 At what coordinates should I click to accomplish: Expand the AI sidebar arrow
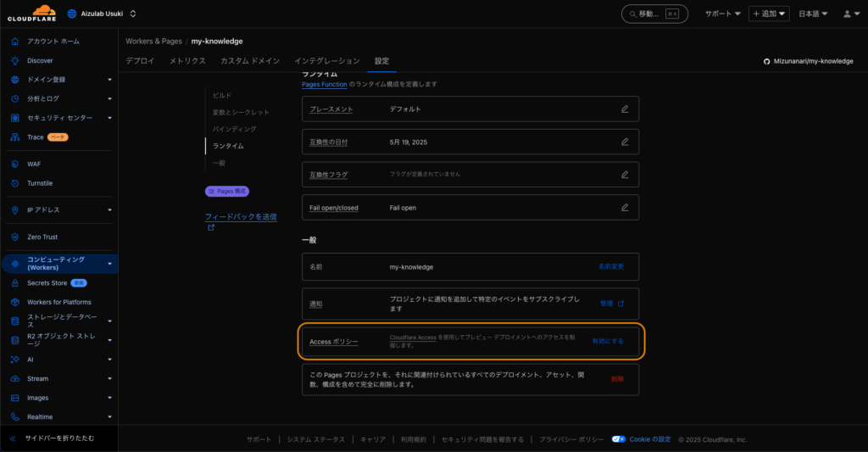[109, 360]
